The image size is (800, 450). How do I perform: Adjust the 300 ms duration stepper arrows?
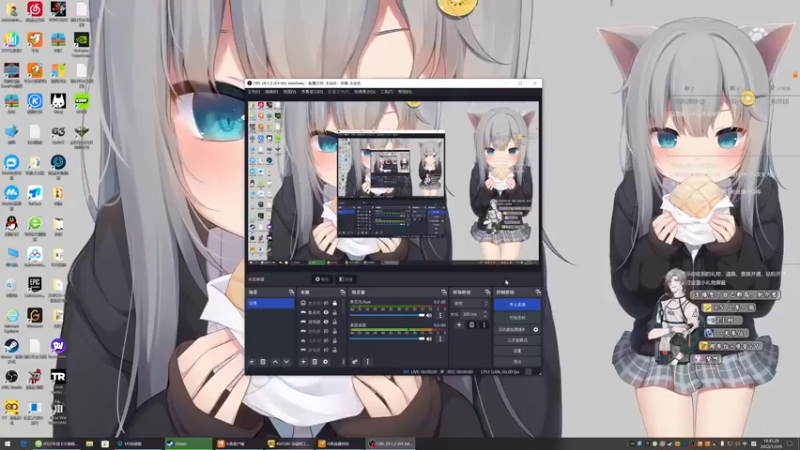pyautogui.click(x=485, y=314)
